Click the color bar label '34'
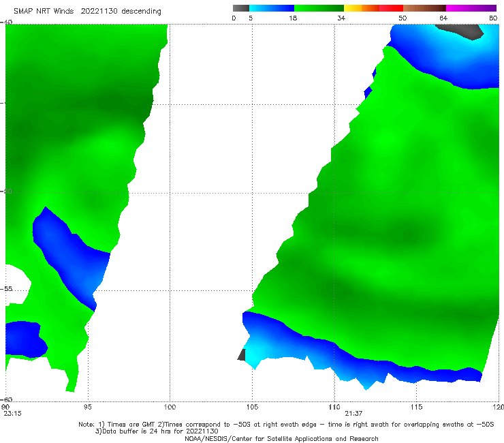504x443 pixels. point(341,18)
